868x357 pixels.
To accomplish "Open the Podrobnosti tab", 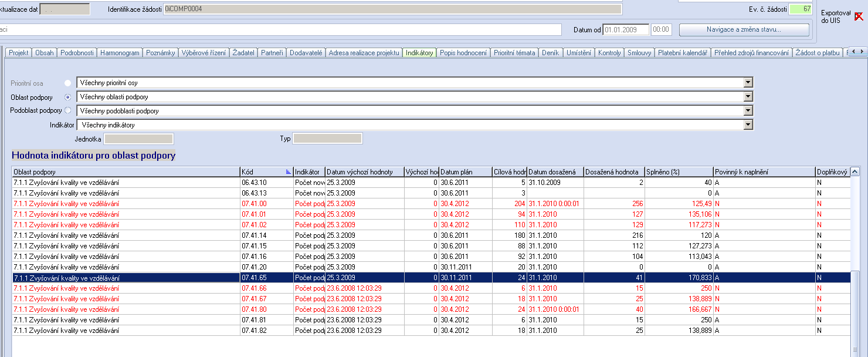I will point(77,53).
